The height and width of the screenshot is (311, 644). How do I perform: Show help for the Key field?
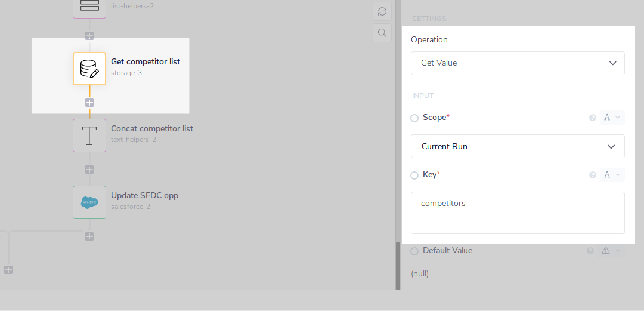click(593, 175)
